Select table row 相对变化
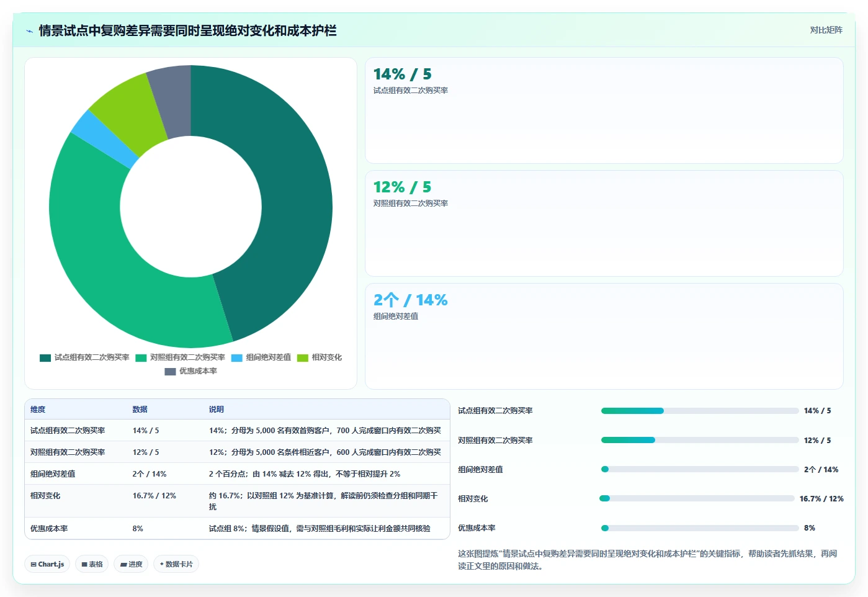This screenshot has width=868, height=597. 237,501
